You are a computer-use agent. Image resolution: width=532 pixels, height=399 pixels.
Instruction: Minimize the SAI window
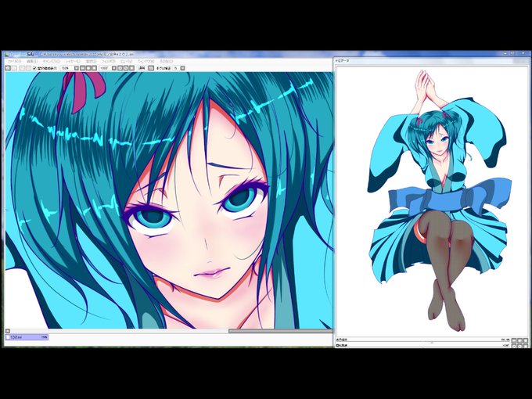(505, 53)
